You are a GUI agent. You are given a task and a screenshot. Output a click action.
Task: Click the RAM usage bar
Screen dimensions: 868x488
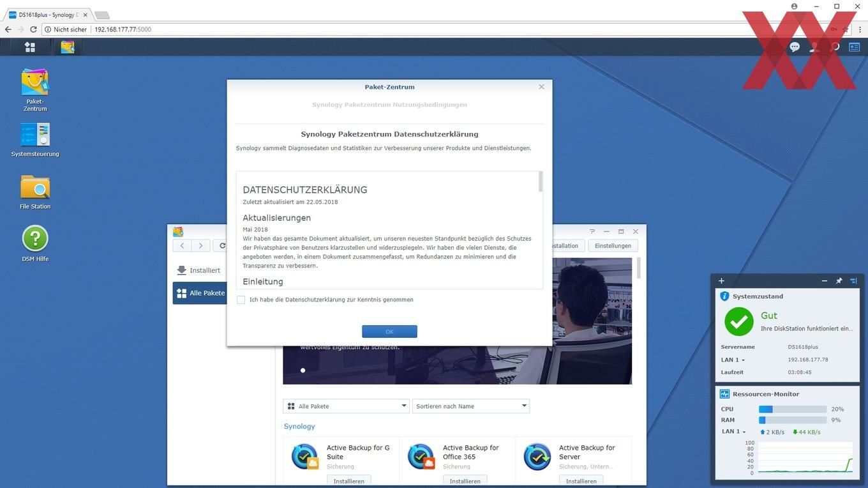[x=792, y=420]
